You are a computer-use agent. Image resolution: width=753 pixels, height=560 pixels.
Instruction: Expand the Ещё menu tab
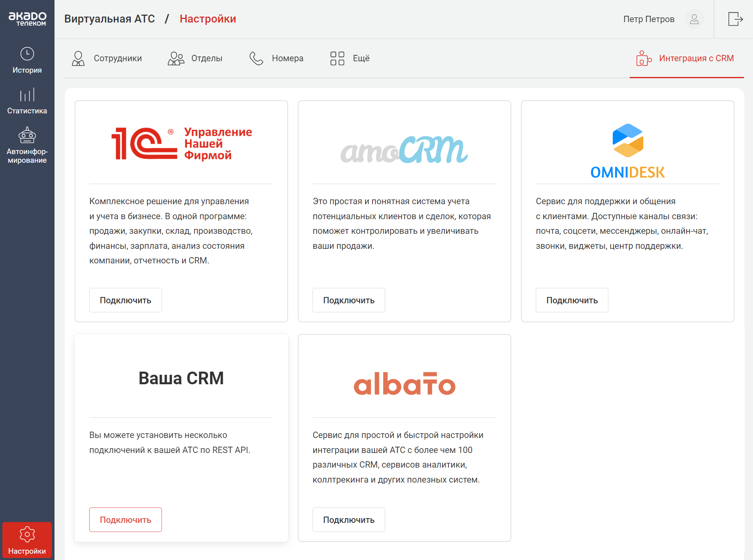(350, 58)
